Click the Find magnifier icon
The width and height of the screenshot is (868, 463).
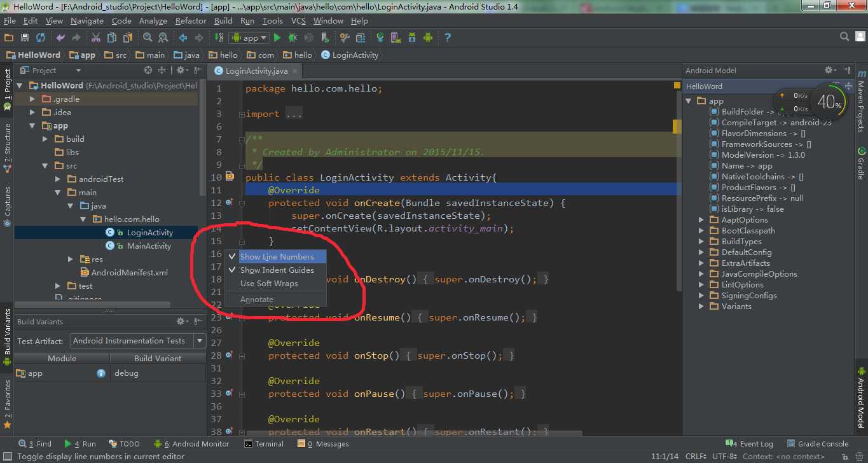pos(148,38)
